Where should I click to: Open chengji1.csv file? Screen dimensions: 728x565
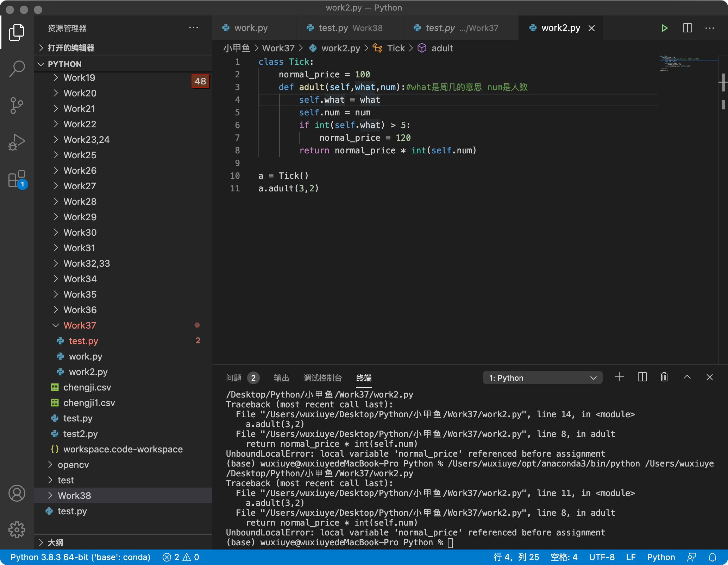point(123,403)
